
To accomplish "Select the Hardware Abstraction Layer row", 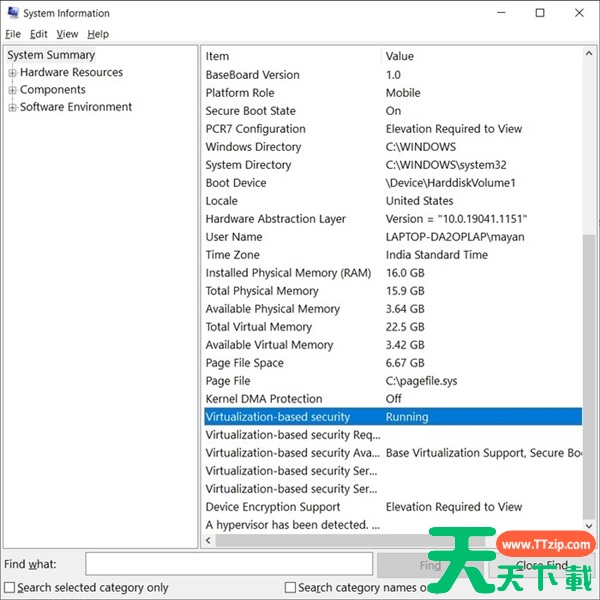I will click(393, 218).
